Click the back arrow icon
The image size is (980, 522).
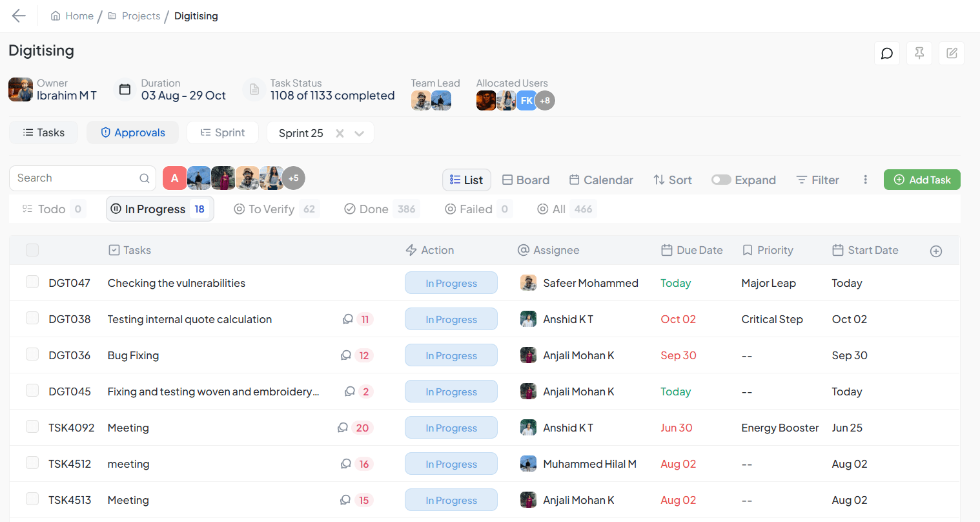click(x=19, y=16)
